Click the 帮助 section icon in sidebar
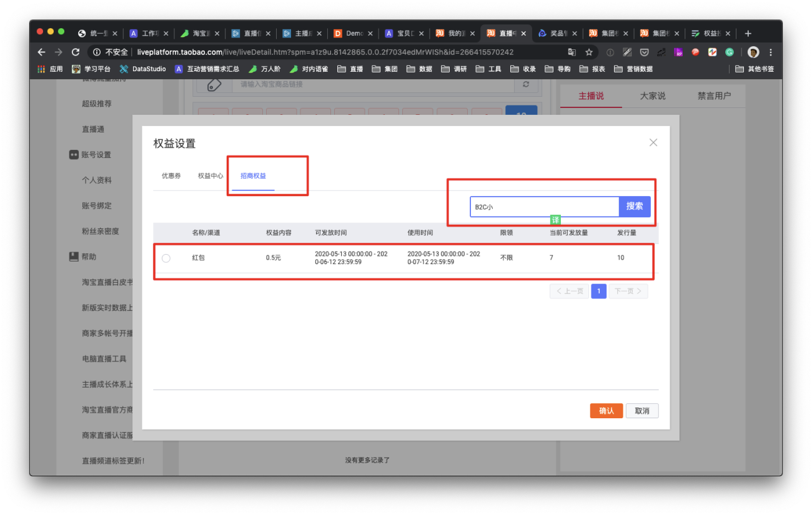The width and height of the screenshot is (812, 515). point(74,257)
